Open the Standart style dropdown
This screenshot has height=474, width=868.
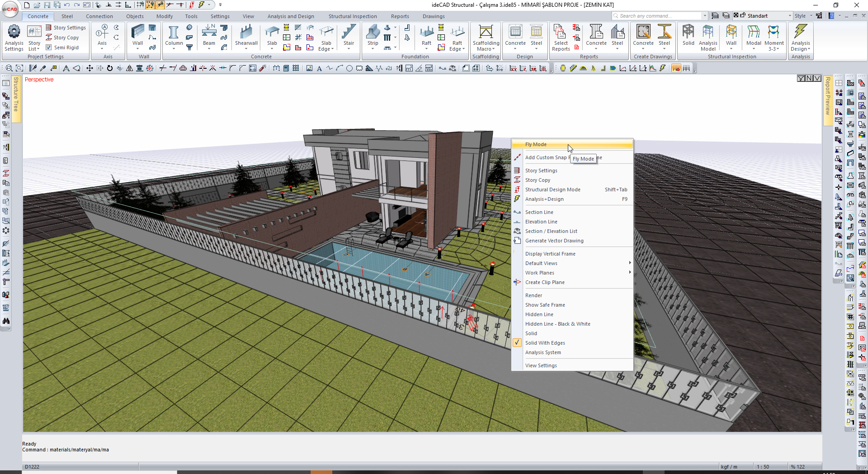point(769,16)
